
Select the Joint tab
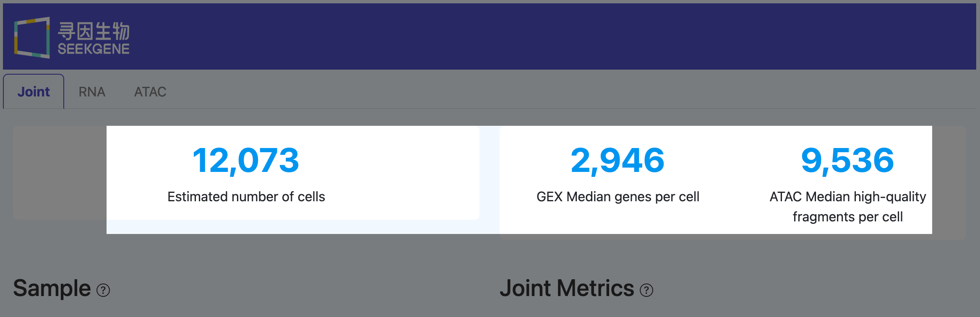(34, 91)
